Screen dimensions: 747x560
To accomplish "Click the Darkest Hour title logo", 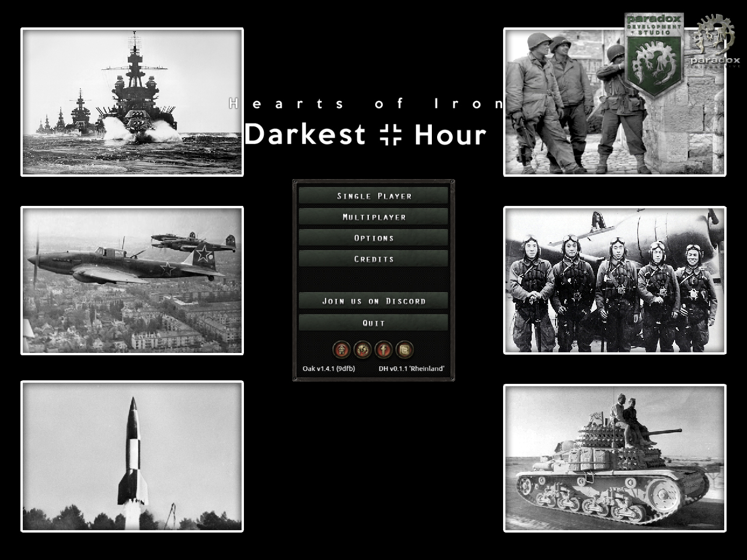I will [x=365, y=135].
